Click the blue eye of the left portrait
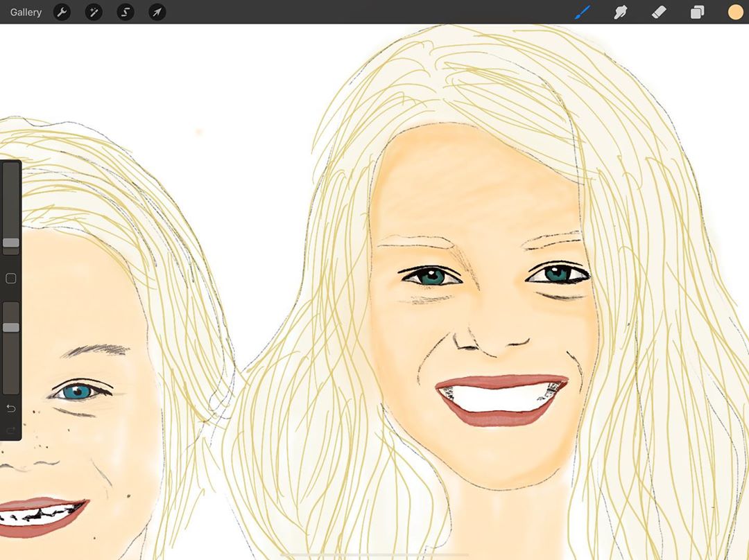 [78, 392]
